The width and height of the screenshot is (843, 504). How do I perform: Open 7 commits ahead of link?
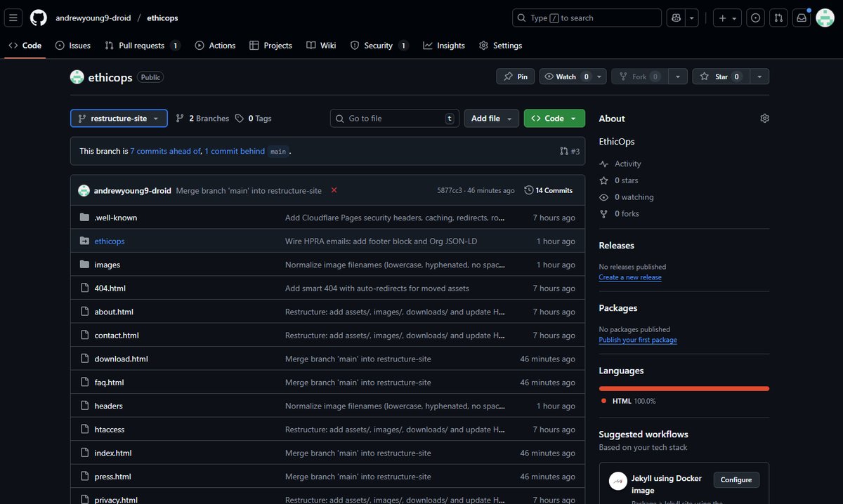coord(166,151)
